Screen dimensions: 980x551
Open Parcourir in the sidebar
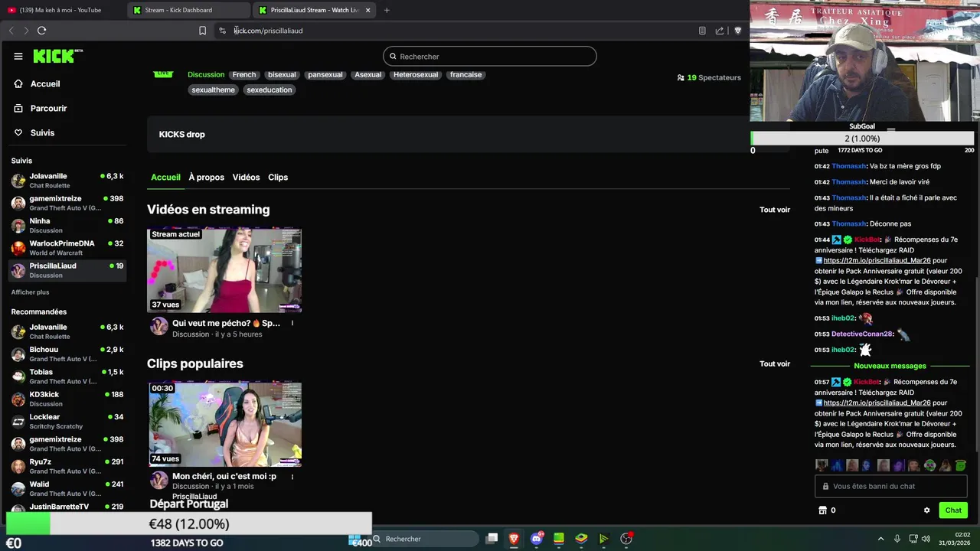point(48,108)
